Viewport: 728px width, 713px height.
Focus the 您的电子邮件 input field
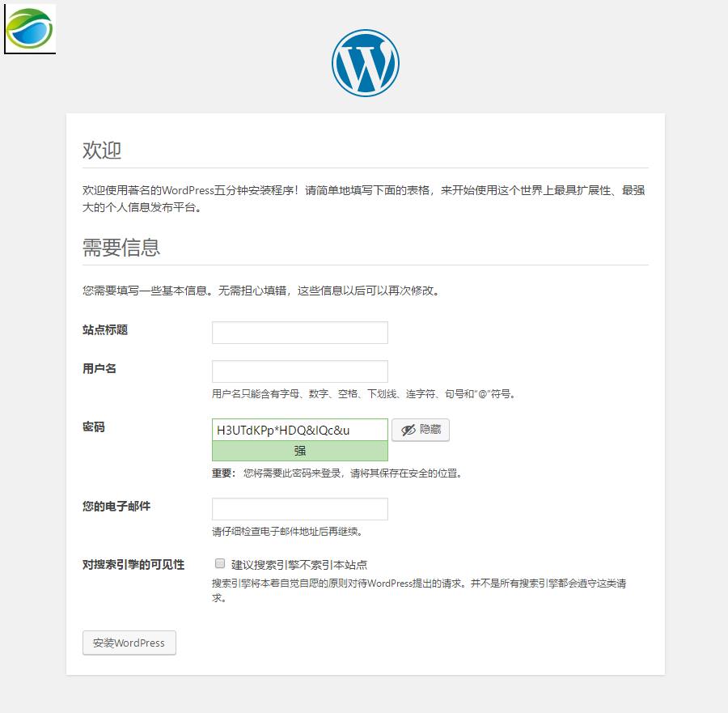coord(300,509)
